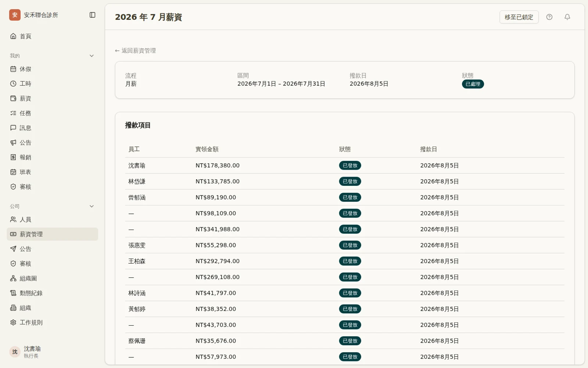Open 工時 menu label
The image size is (588, 368).
click(25, 84)
